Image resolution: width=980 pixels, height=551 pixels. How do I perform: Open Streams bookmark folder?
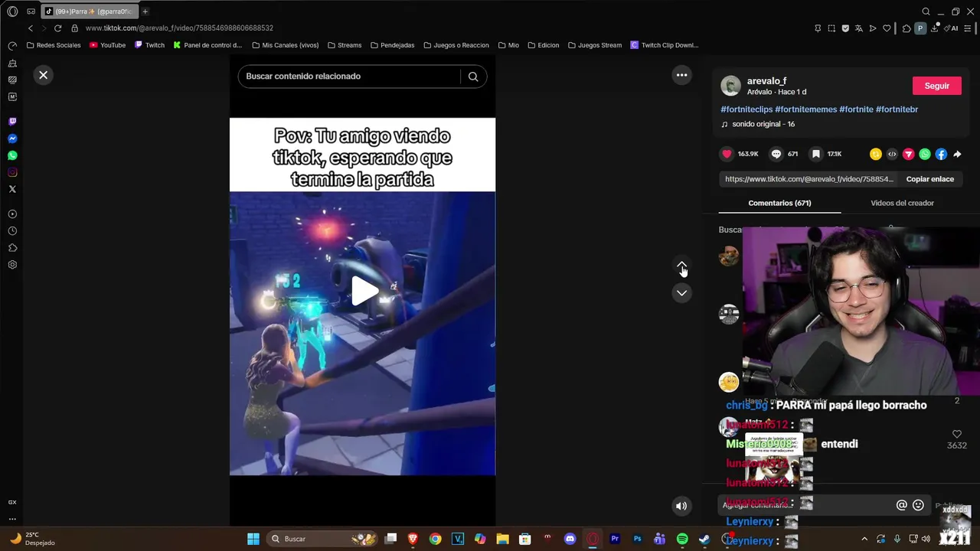[345, 45]
